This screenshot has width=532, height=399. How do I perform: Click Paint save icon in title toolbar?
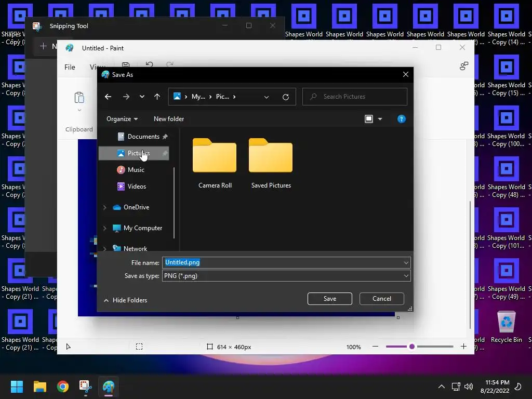click(x=126, y=64)
